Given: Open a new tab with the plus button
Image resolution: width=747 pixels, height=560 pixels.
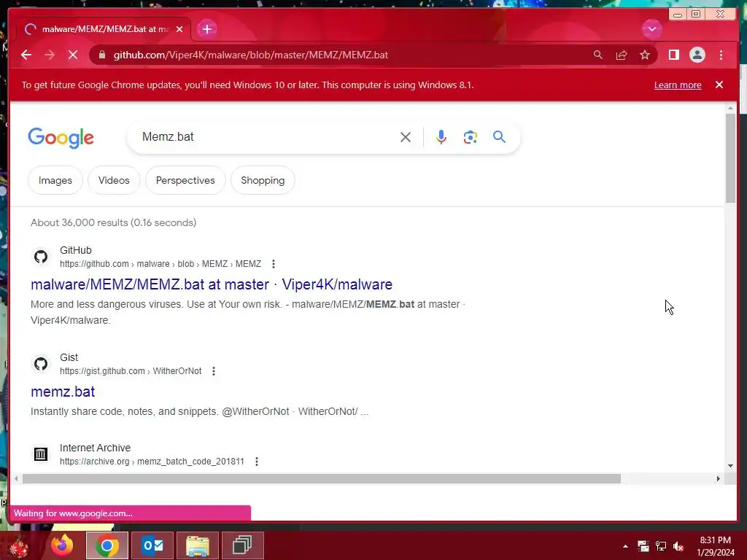Looking at the screenshot, I should tap(206, 29).
